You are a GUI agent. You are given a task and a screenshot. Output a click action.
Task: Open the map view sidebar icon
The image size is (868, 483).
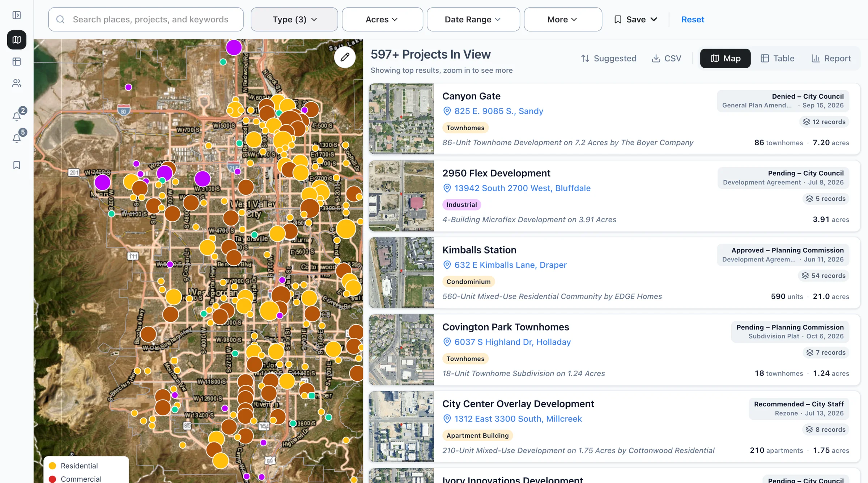point(17,40)
